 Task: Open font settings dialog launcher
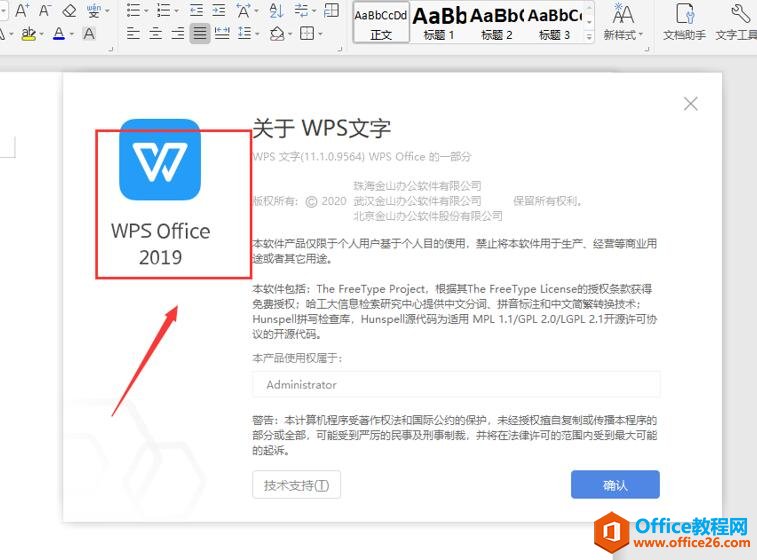tap(111, 49)
